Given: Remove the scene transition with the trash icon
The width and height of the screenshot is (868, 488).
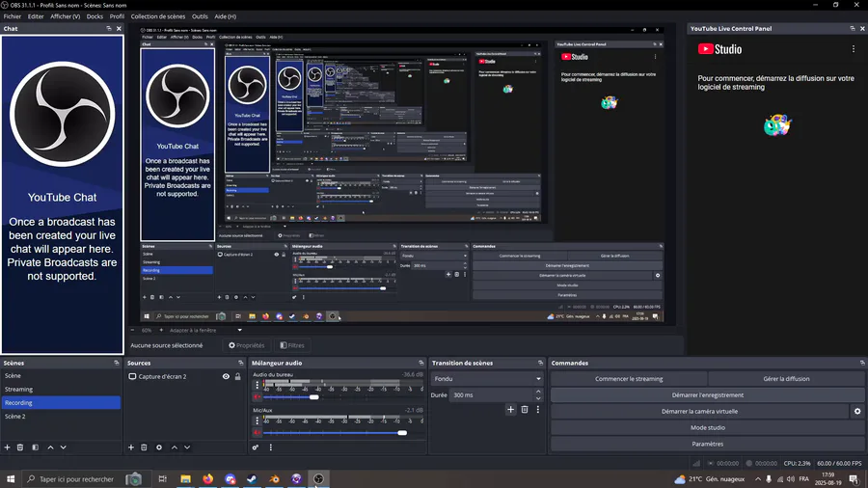Looking at the screenshot, I should pyautogui.click(x=525, y=410).
